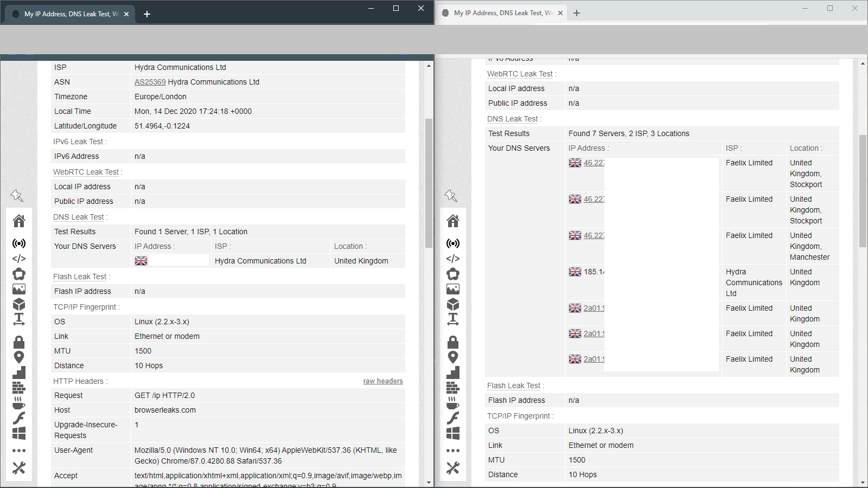Screen dimensions: 868x488
Task: Open the map marker icon in left window sidebar
Action: coord(19,357)
